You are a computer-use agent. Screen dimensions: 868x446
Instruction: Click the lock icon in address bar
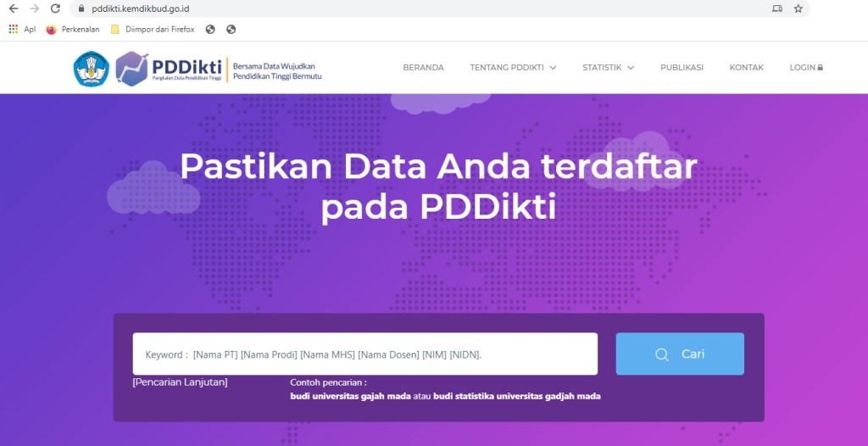tap(81, 8)
